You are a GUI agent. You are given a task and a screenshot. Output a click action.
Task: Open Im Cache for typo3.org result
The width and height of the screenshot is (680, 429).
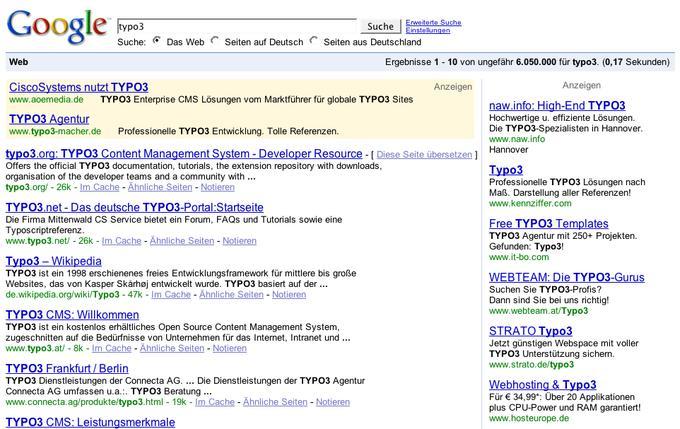[x=99, y=187]
